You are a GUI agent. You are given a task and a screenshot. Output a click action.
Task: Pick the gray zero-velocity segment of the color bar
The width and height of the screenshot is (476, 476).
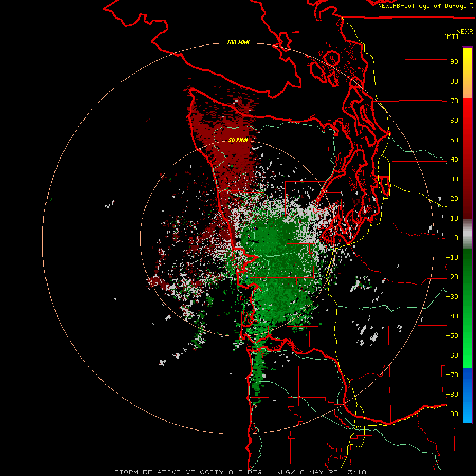[467, 234]
